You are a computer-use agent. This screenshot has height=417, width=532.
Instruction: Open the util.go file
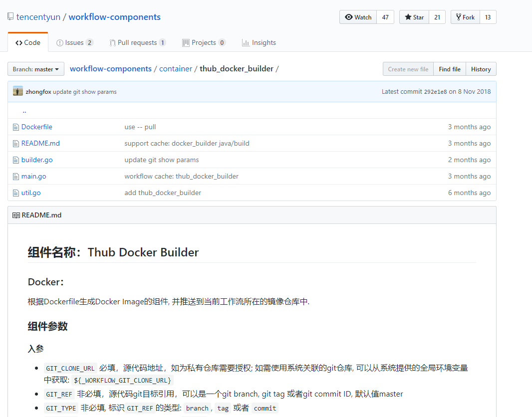(31, 193)
